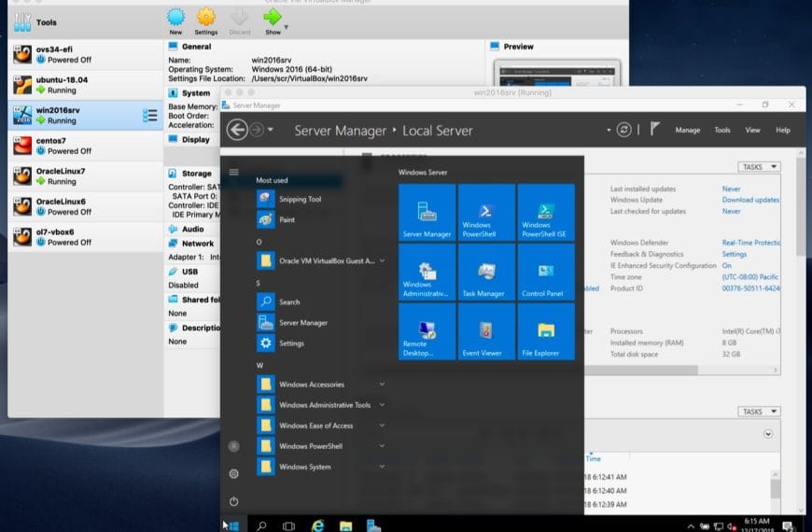This screenshot has width=812, height=532.
Task: Click the VM preview thumbnail
Action: [x=557, y=73]
